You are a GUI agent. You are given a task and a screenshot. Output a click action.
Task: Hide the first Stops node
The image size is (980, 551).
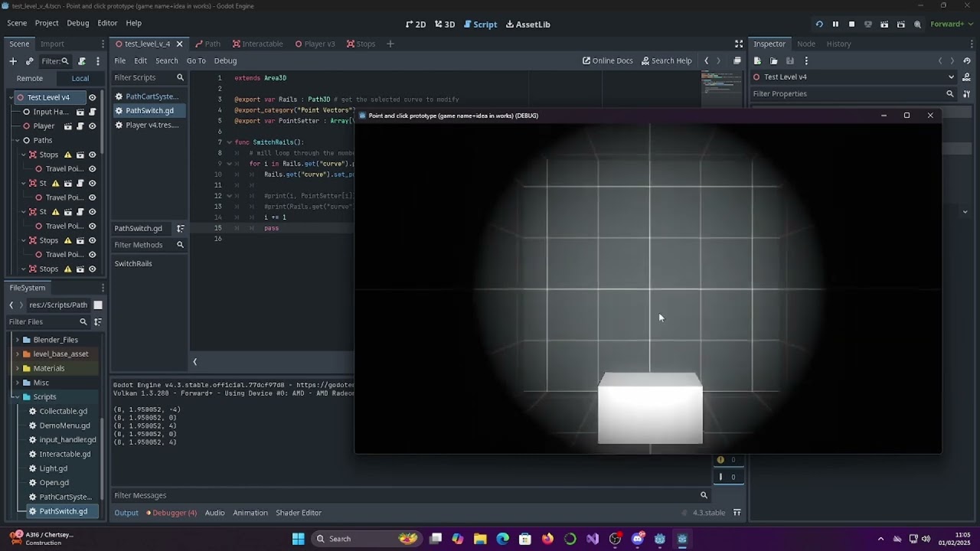(x=93, y=155)
